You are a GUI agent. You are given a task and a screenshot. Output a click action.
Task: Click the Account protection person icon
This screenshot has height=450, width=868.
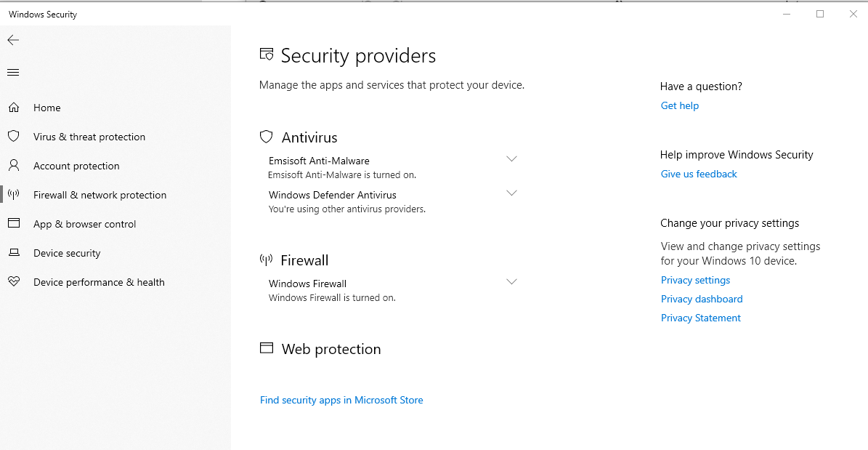pos(13,166)
